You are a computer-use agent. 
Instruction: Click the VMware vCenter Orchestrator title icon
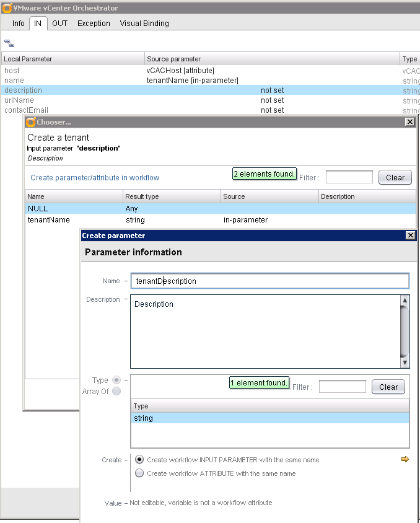(7, 7)
